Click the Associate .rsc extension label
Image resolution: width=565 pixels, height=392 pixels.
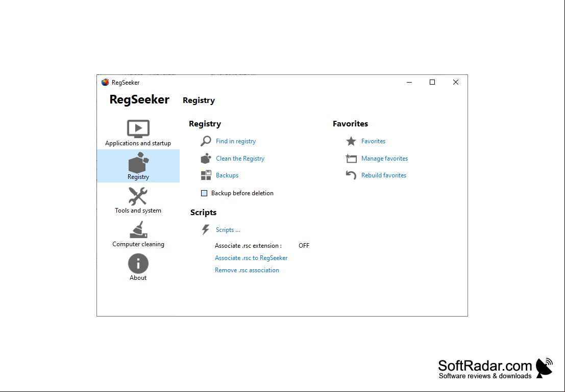(248, 246)
